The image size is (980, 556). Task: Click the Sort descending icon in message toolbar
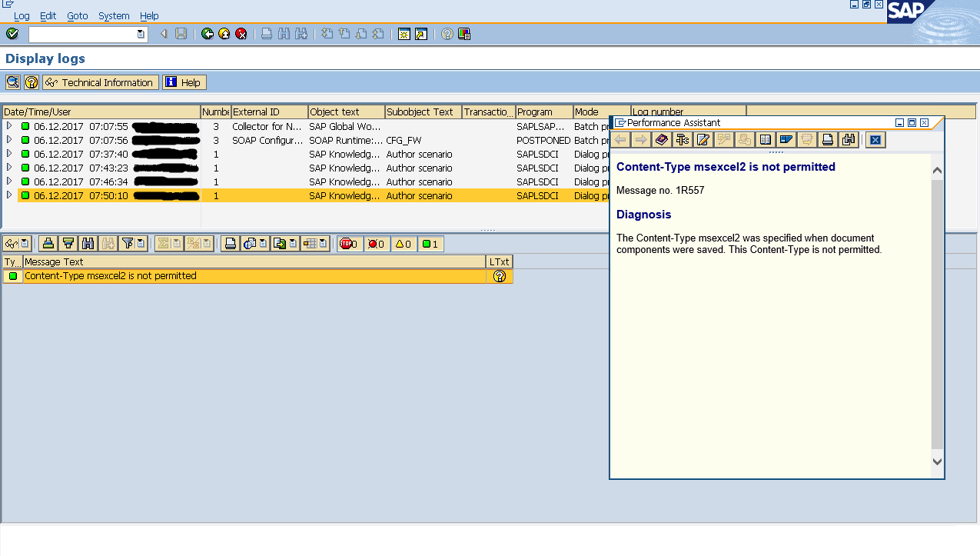[x=68, y=244]
